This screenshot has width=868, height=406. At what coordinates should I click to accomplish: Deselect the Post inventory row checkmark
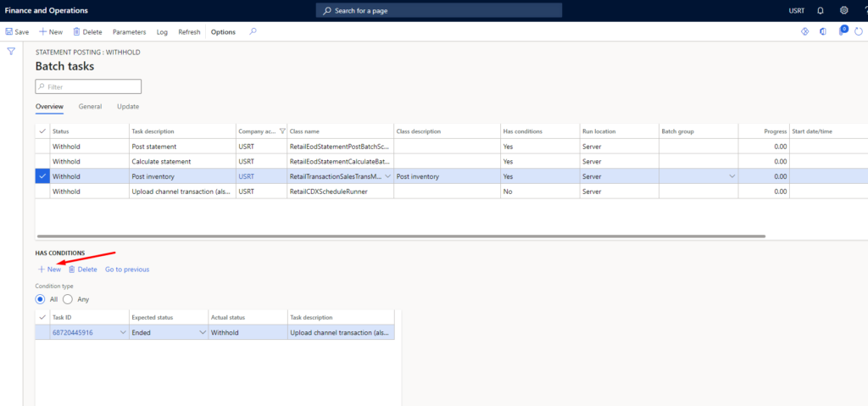[x=42, y=176]
